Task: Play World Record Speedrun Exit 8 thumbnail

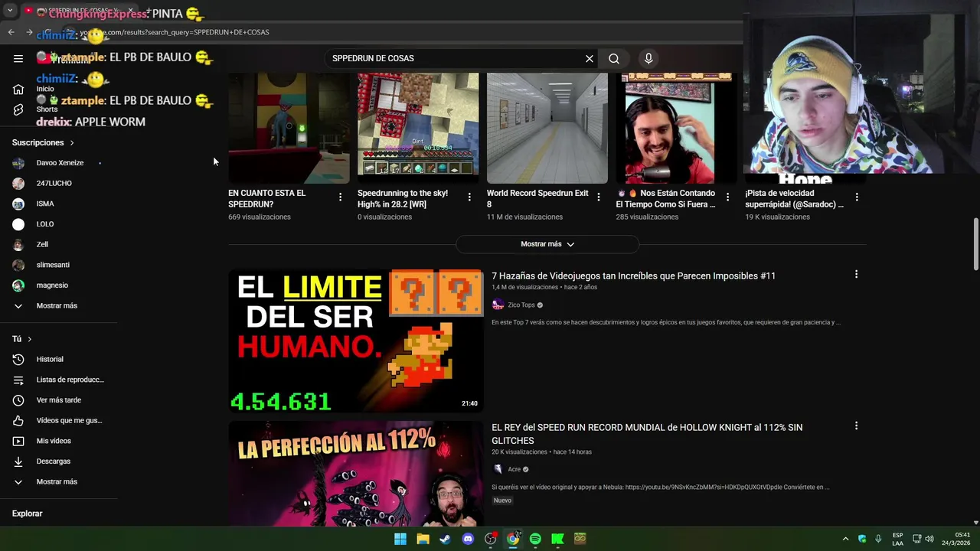Action: (547, 129)
